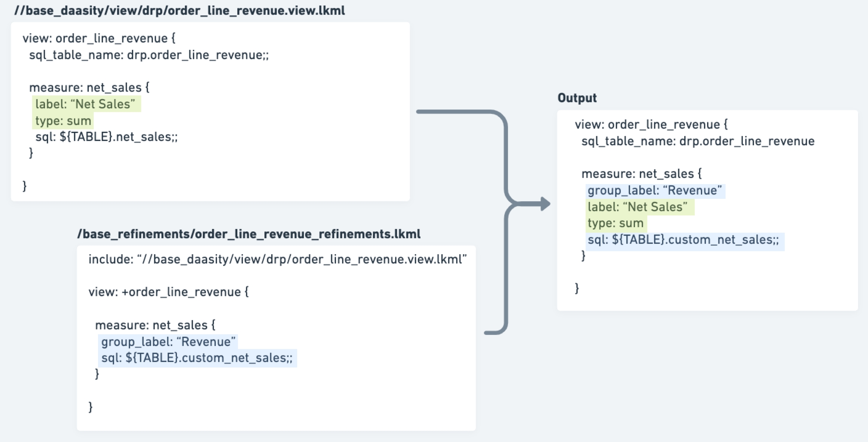This screenshot has width=868, height=442.
Task: Click the highlighted type: sum line in top box
Action: pos(63,121)
